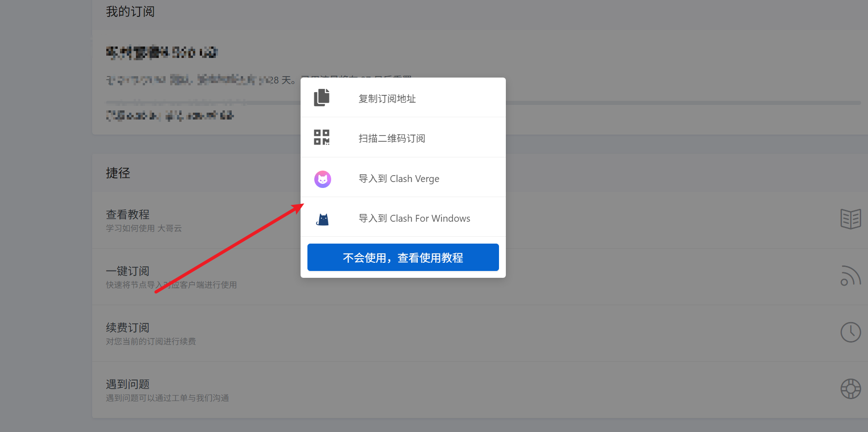The width and height of the screenshot is (868, 432).
Task: Click the copy subscription address icon
Action: point(322,98)
